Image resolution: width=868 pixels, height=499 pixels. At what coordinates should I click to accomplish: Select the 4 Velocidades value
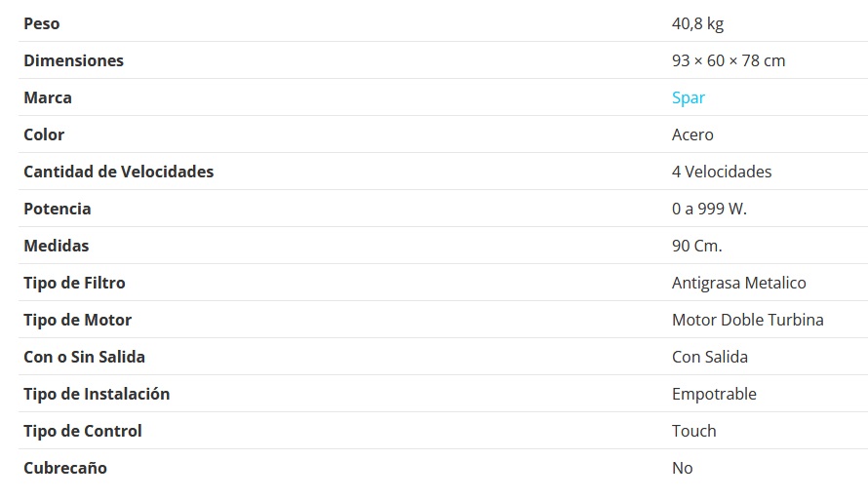[722, 172]
